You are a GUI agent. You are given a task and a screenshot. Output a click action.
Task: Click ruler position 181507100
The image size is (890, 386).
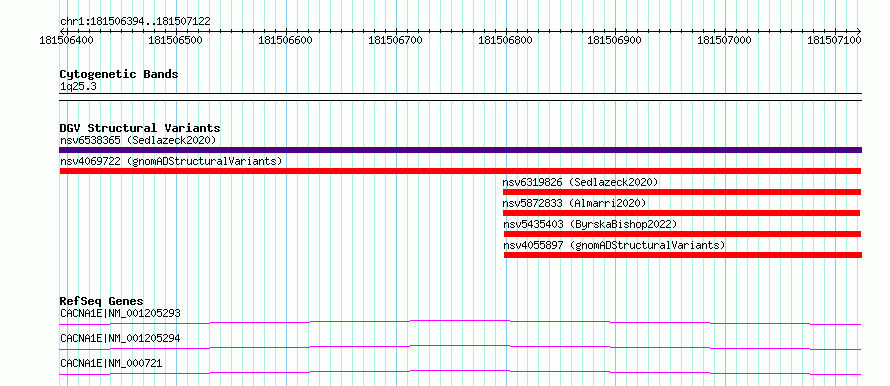coord(835,40)
